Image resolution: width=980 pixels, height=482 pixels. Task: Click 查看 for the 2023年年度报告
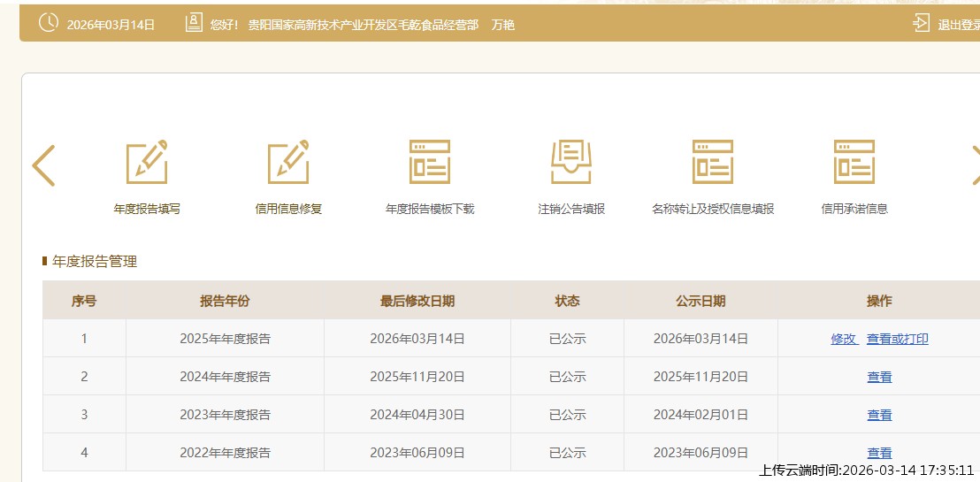click(x=879, y=415)
